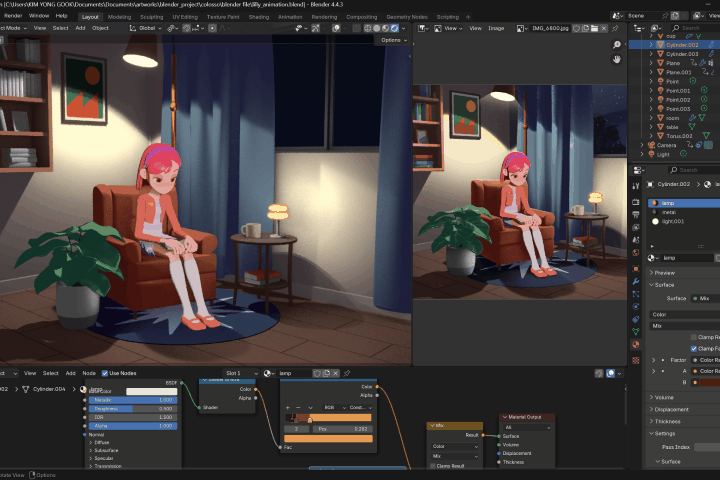Toggle fake user shield for IMG_6800.jpg
Screen dimensions: 720x480
576,28
